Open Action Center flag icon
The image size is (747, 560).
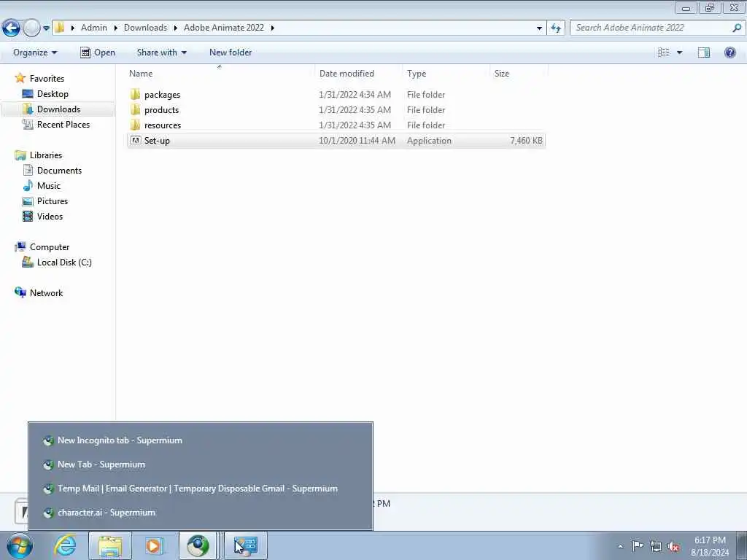[638, 546]
